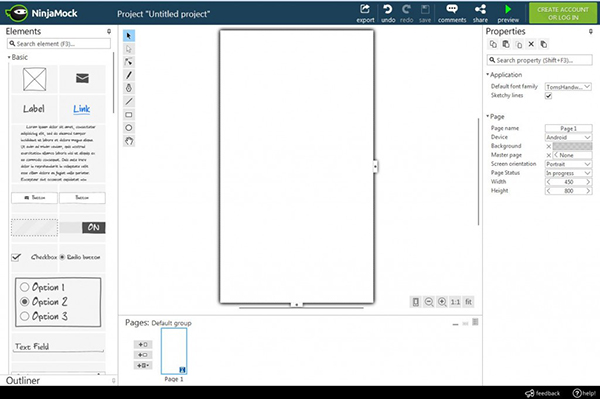Pick the image placeholder element
The height and width of the screenshot is (399, 600).
(34, 79)
